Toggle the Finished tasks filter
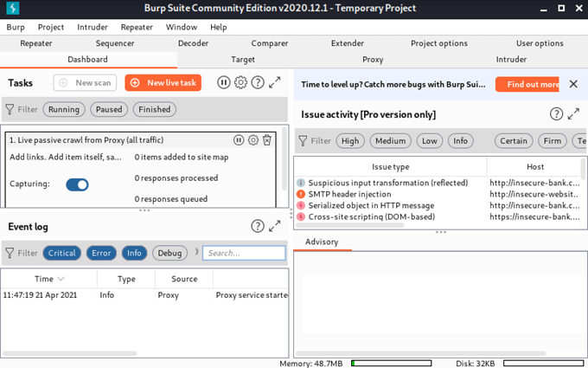This screenshot has height=368, width=588. (x=155, y=109)
